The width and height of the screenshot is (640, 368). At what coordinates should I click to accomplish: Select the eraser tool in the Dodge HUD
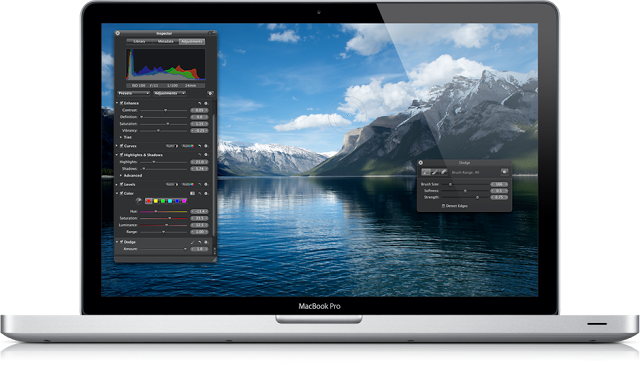tap(444, 172)
